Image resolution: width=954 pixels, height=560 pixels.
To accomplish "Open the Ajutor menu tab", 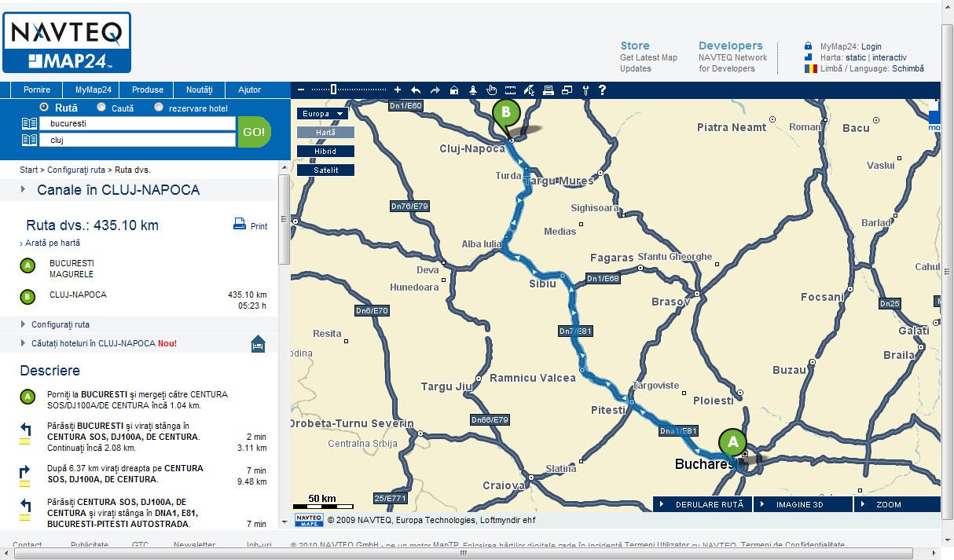I will (x=250, y=90).
